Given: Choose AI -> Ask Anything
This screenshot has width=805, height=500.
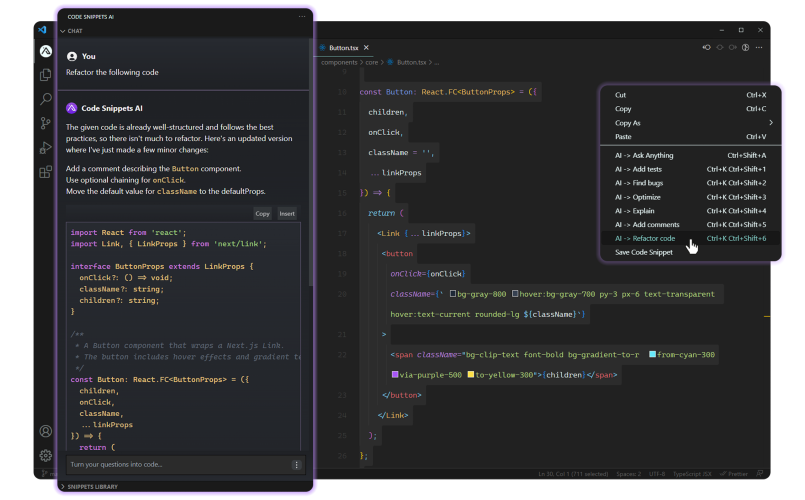Looking at the screenshot, I should 691,156.
